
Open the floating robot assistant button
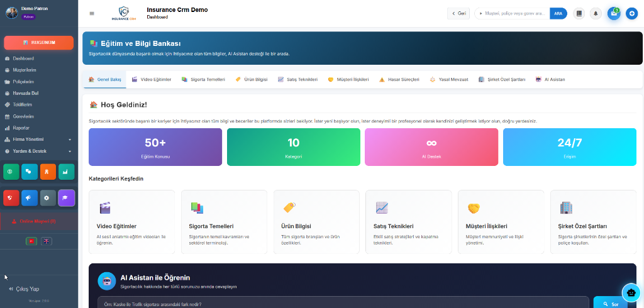click(631, 292)
